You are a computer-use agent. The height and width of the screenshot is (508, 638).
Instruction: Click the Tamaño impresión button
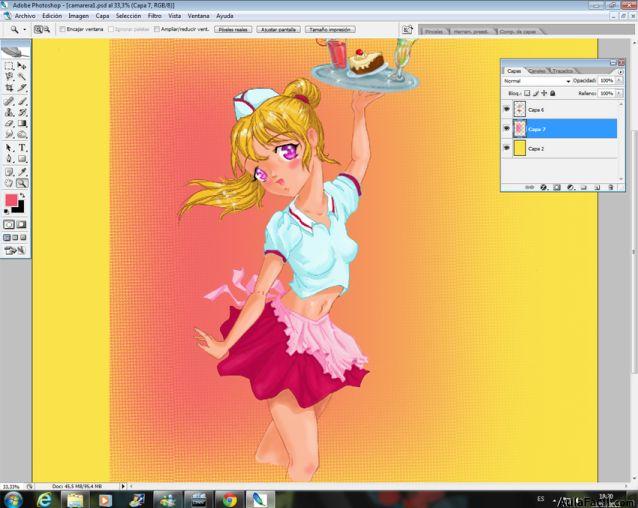pos(330,30)
